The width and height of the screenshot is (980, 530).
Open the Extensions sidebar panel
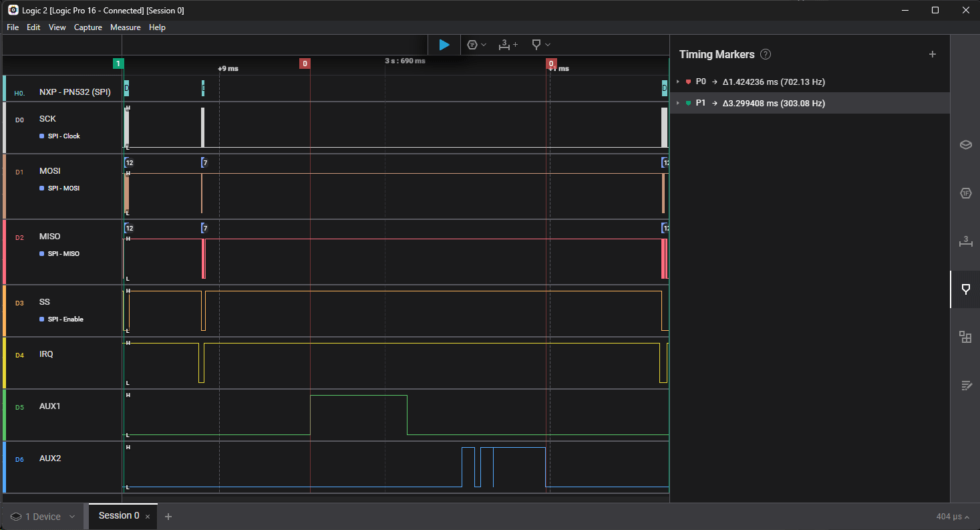pyautogui.click(x=965, y=337)
